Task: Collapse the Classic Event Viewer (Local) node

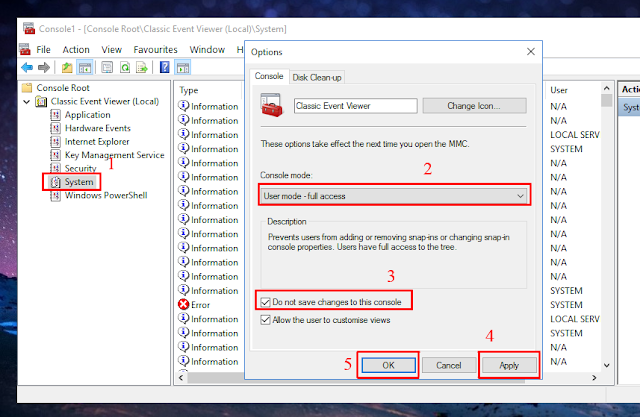Action: pos(27,102)
